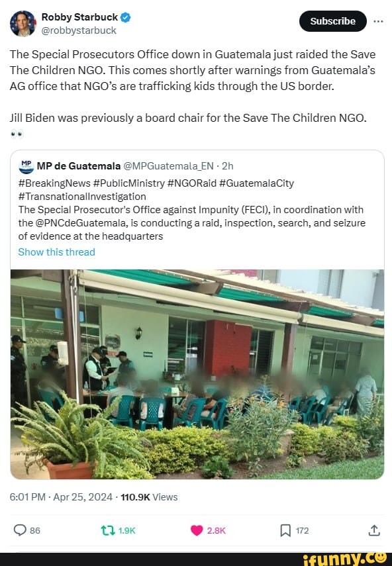Click the reply speech-bubble icon
The height and width of the screenshot is (566, 392).
tap(20, 530)
